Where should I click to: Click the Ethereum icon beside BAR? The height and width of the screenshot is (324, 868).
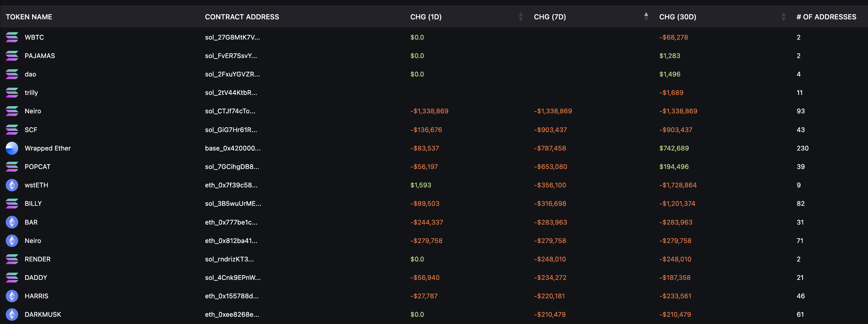click(x=12, y=222)
